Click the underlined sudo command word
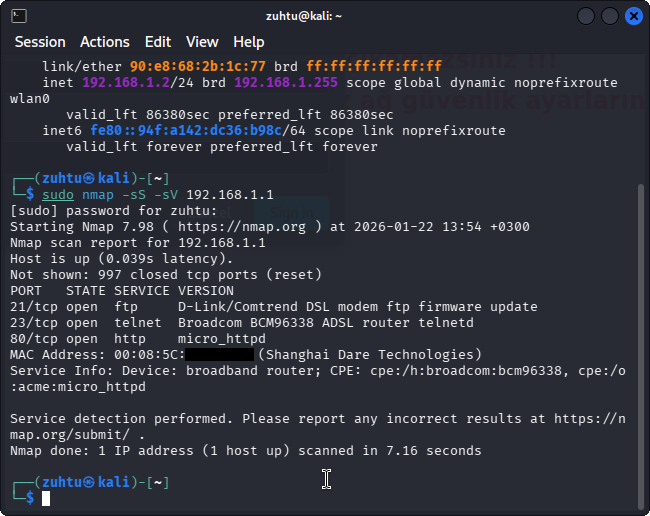Screen dimensions: 650x516 [x=58, y=194]
